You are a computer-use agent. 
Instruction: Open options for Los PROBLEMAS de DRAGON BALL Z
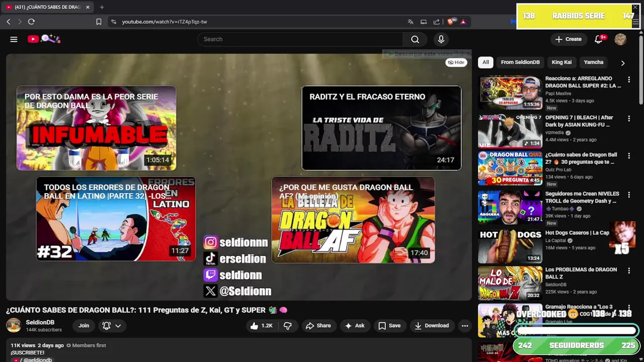click(629, 270)
